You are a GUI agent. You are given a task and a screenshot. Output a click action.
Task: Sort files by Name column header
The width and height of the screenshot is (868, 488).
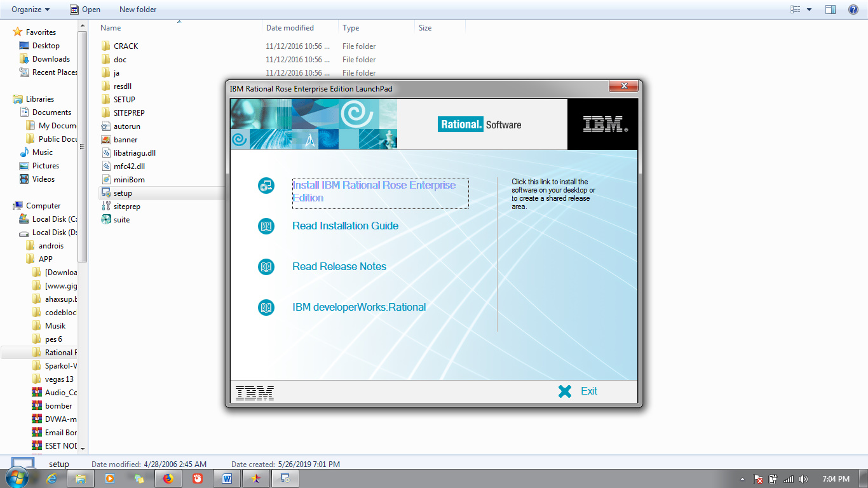111,28
